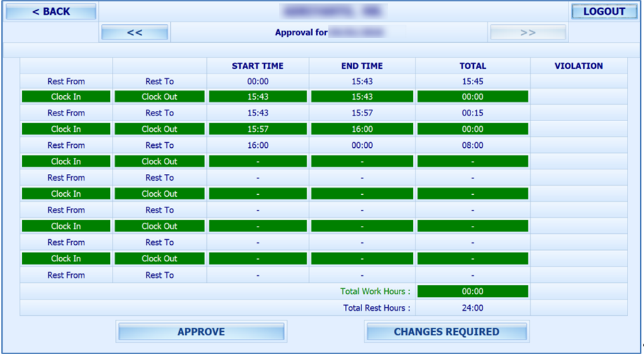This screenshot has width=644, height=354.
Task: Click the 'Approval for' label
Action: 301,32
